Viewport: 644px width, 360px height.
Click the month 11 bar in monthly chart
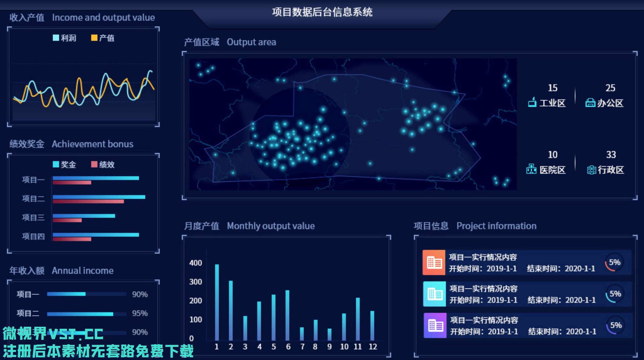pos(358,319)
